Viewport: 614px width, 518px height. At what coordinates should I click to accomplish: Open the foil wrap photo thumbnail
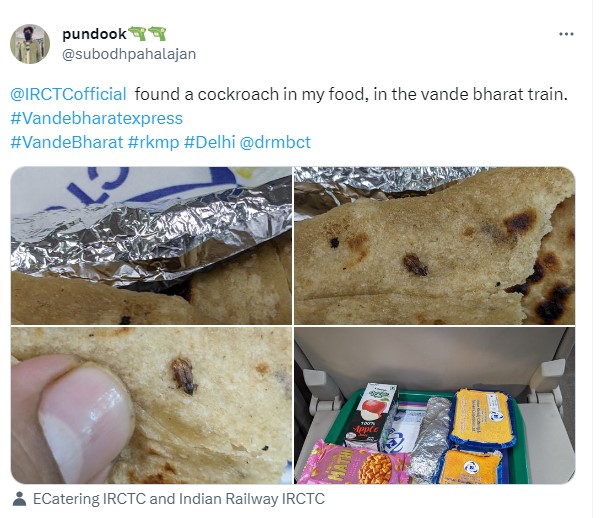[151, 245]
